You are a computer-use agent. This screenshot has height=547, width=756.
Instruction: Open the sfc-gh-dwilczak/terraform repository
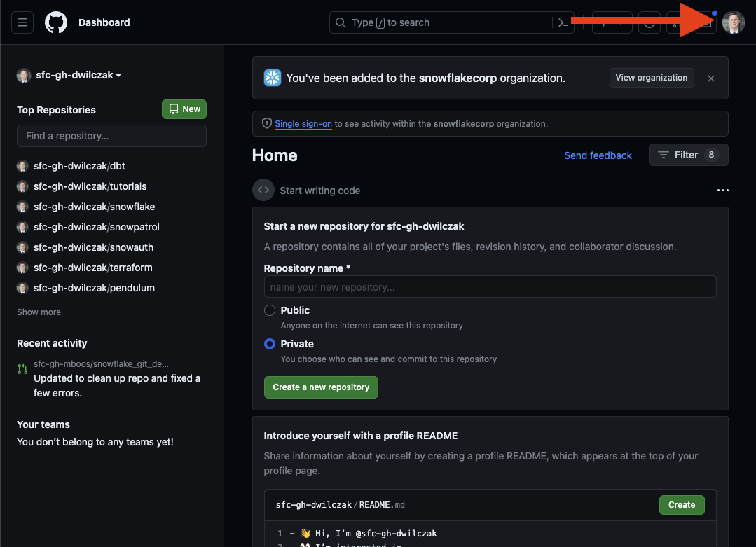pyautogui.click(x=92, y=268)
